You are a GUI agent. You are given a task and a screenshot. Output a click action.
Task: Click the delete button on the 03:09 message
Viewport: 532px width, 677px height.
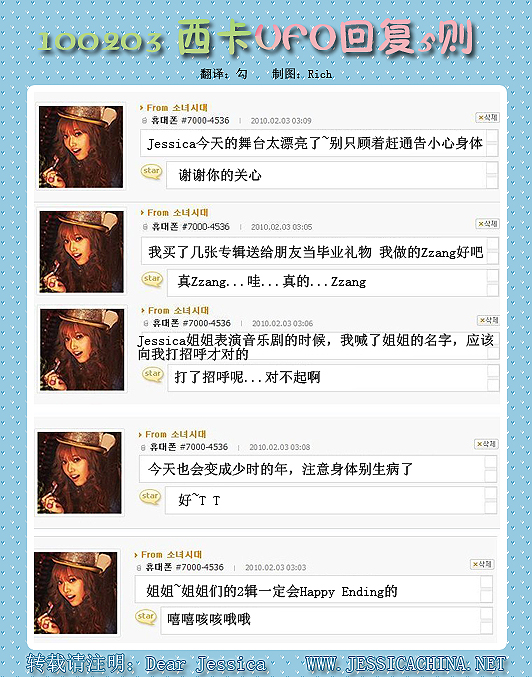[x=487, y=117]
